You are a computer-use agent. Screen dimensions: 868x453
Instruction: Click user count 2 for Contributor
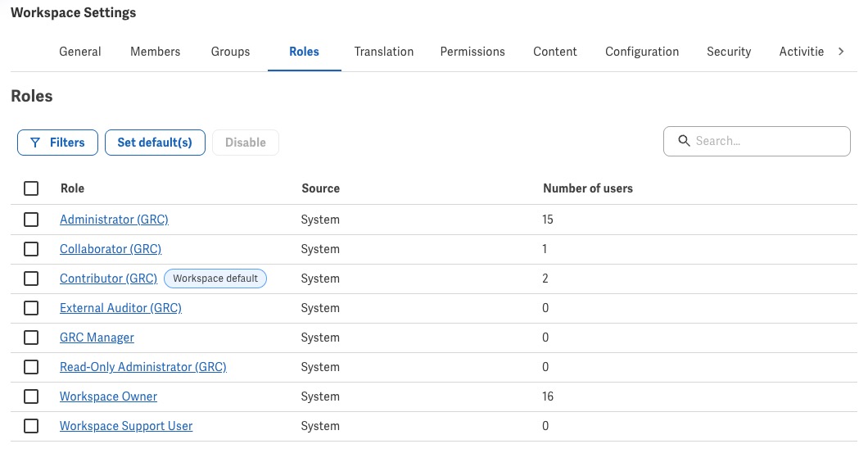tap(545, 278)
